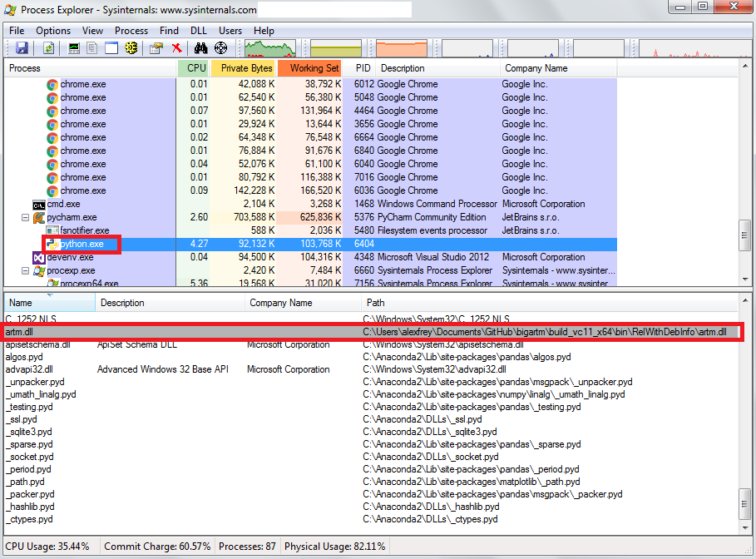The width and height of the screenshot is (756, 559).
Task: Open the Process menu
Action: click(x=131, y=31)
